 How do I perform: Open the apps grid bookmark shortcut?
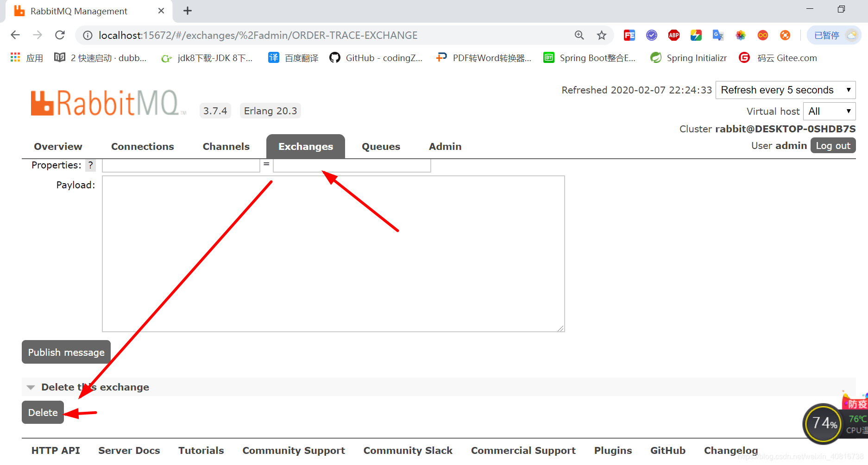click(26, 58)
